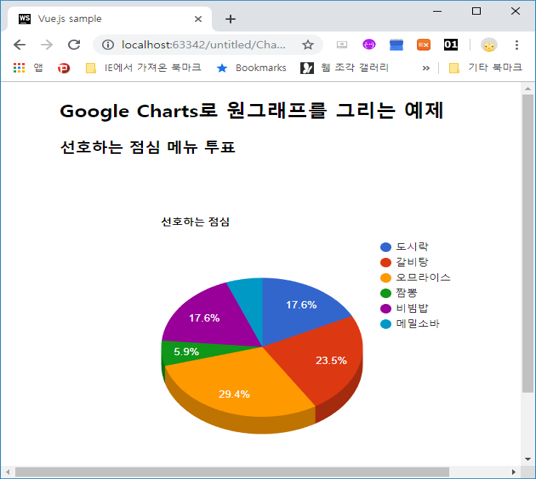The height and width of the screenshot is (479, 536).
Task: Click the 오므라이스 legend label
Action: (x=423, y=277)
